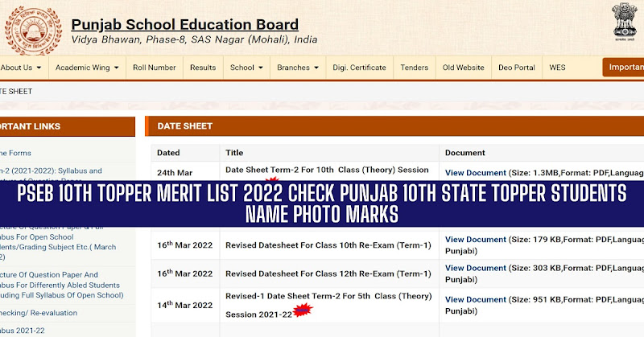Open the Roll Number menu item

(x=154, y=68)
